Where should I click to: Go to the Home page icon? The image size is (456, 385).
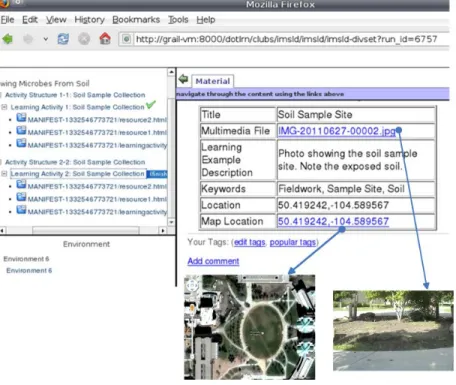pos(105,39)
